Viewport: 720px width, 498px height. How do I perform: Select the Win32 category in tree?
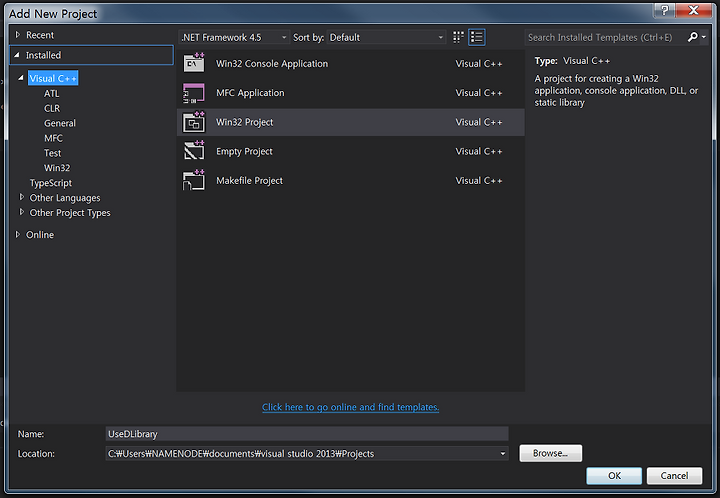pos(57,168)
